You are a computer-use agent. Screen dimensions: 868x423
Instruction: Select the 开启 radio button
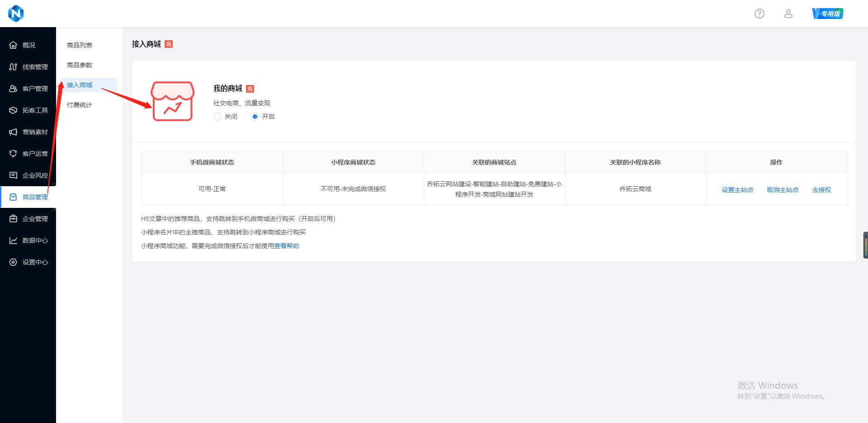[x=255, y=117]
